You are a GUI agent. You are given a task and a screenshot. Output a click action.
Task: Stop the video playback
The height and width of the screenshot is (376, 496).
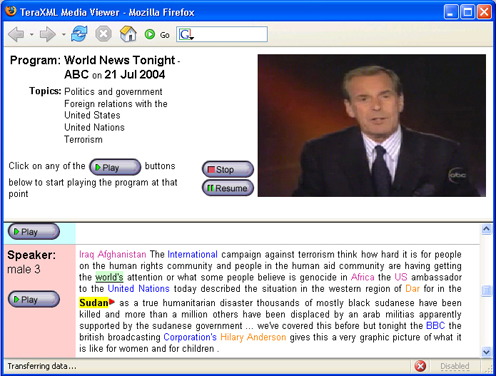pos(228,169)
